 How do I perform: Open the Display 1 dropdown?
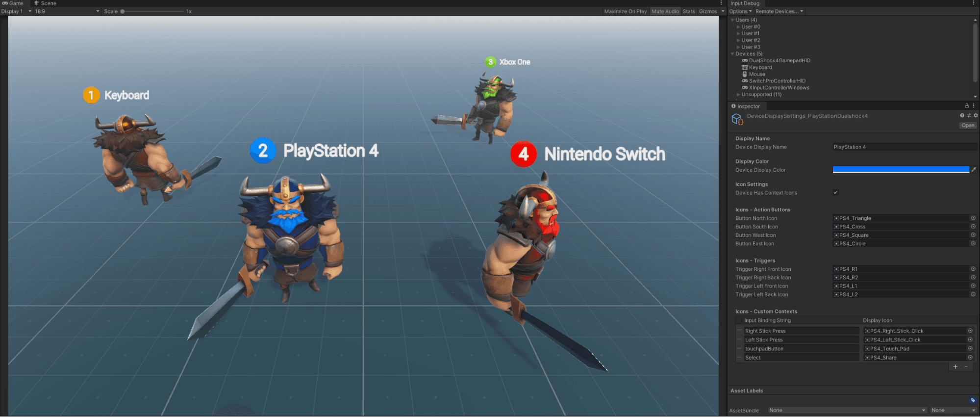coord(16,11)
